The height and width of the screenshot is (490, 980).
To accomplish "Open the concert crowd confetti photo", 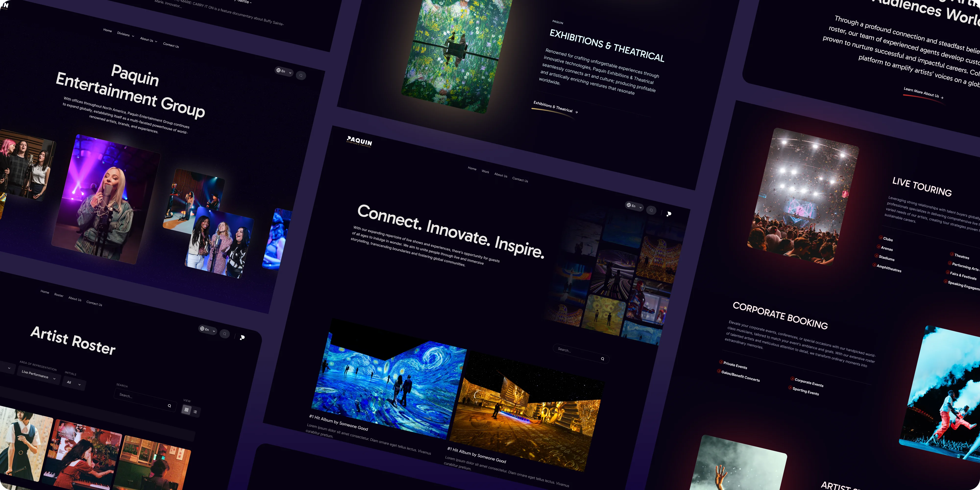I will pos(803,196).
